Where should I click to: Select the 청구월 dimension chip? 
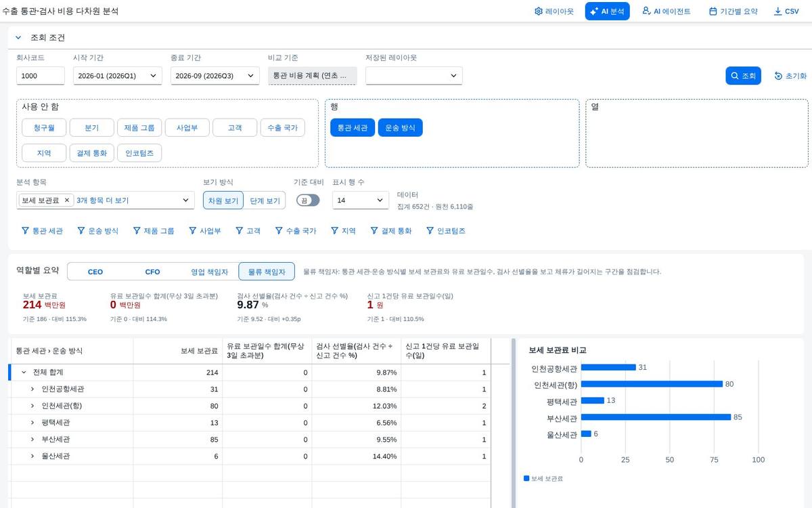tap(43, 127)
